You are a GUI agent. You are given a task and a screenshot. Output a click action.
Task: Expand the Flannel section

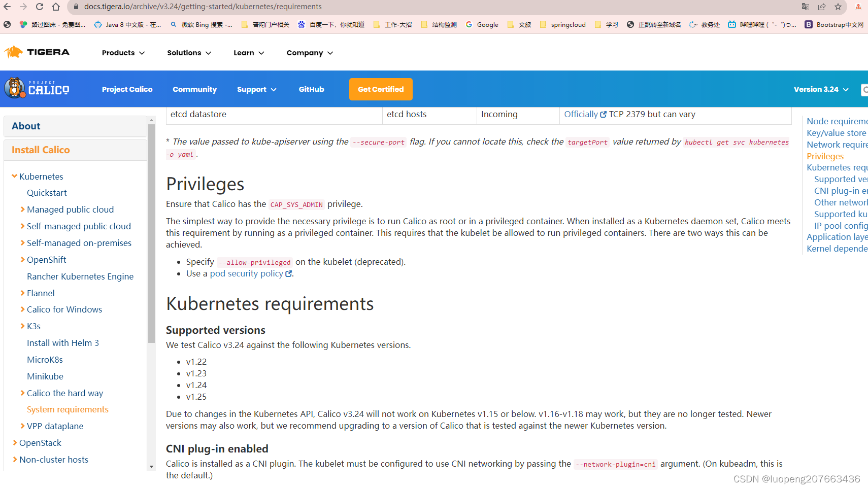(22, 293)
